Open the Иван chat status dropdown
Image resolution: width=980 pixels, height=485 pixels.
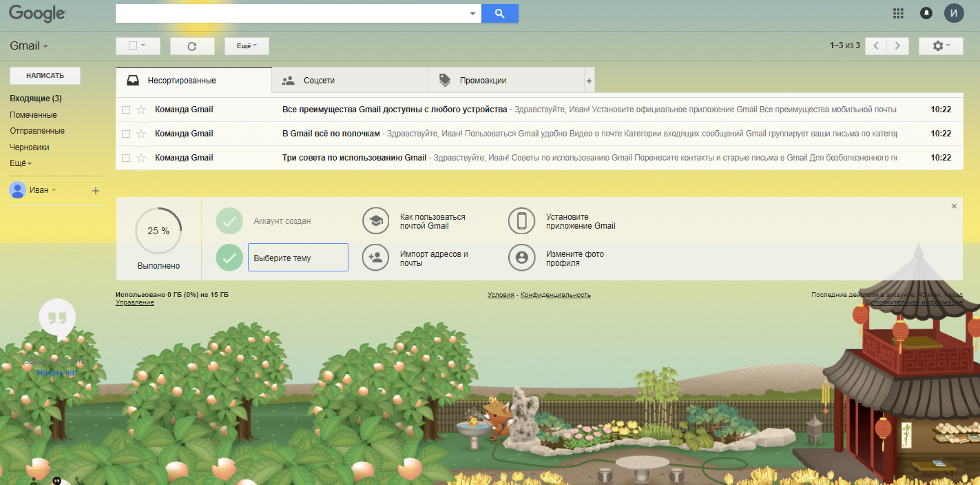54,190
